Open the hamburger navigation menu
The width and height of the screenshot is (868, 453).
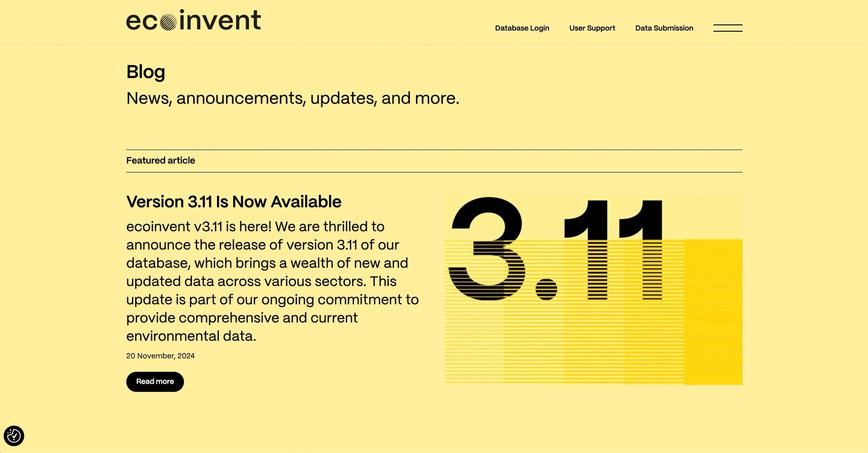tap(727, 28)
